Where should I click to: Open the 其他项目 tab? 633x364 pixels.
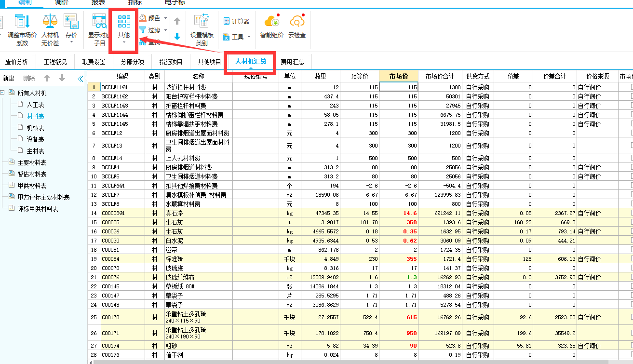pos(210,62)
